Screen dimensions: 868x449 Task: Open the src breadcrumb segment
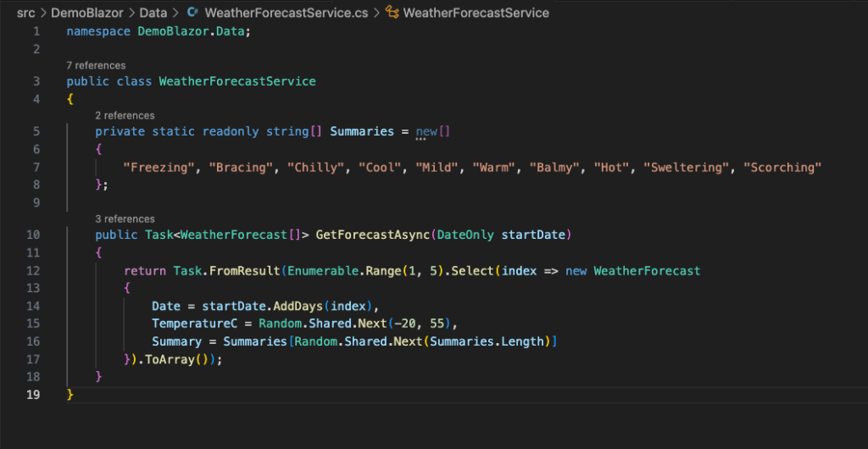[25, 13]
